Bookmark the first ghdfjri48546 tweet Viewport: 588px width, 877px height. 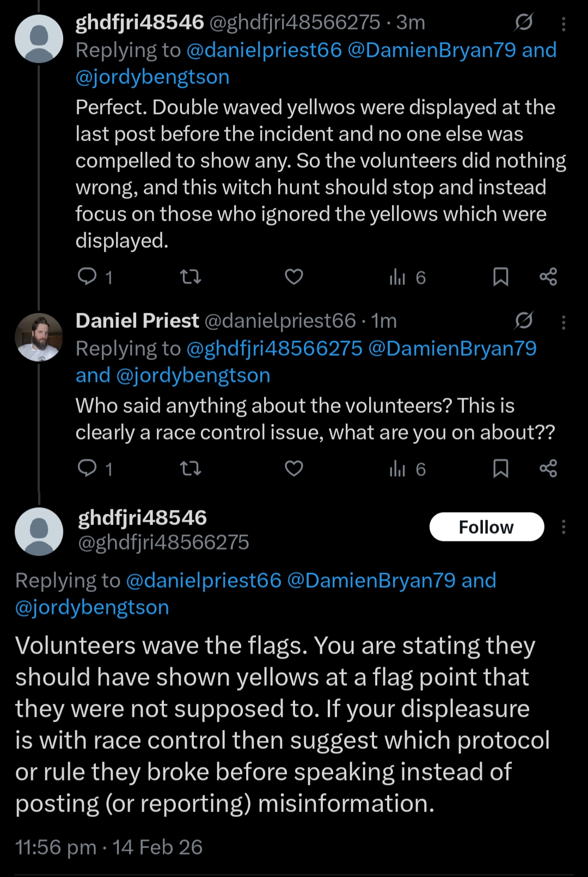[x=500, y=277]
